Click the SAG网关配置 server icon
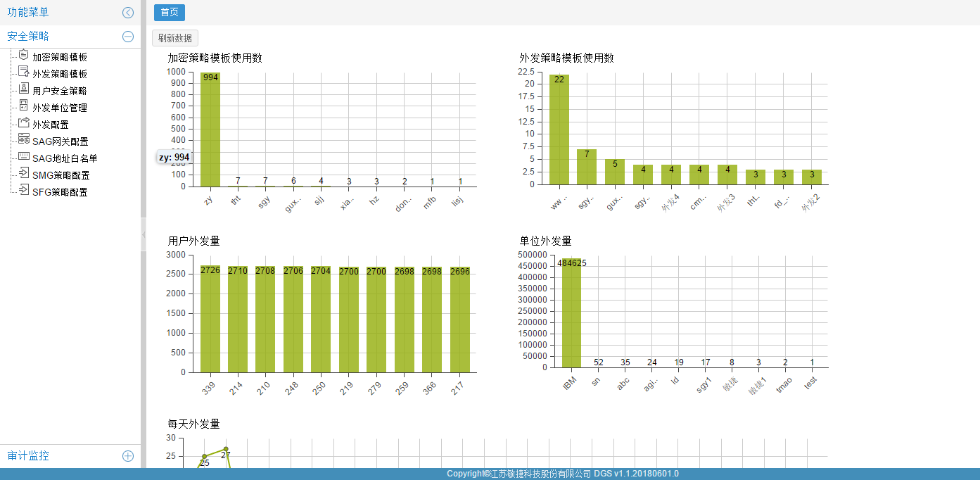 [24, 140]
